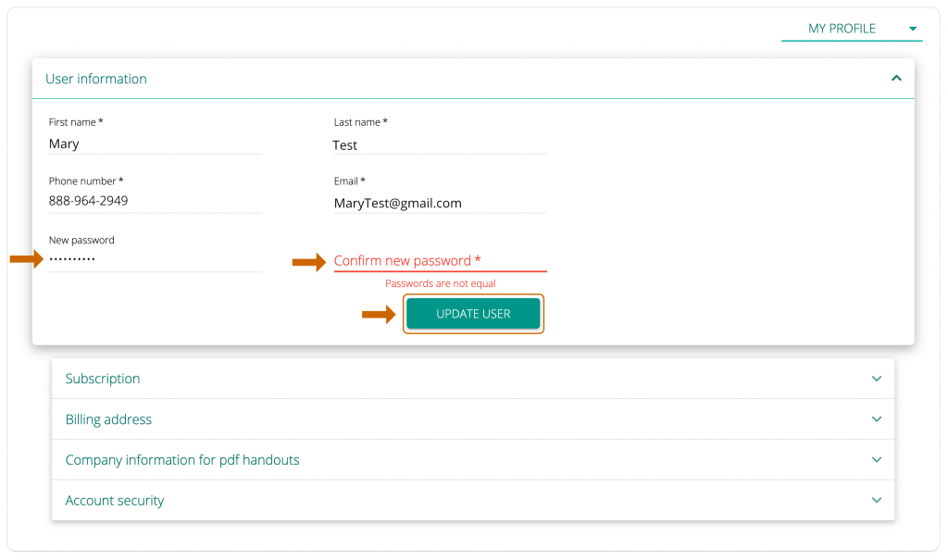
Task: Click the User information header
Action: [x=95, y=79]
